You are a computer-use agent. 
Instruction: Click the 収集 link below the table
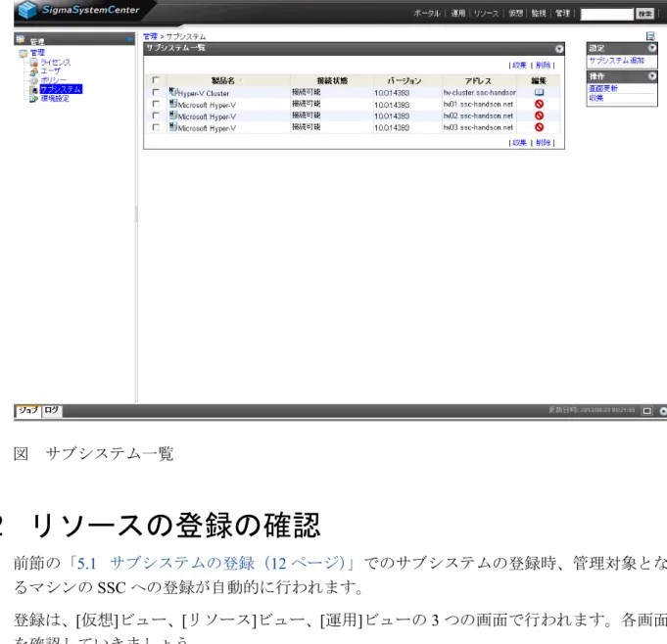coord(519,143)
